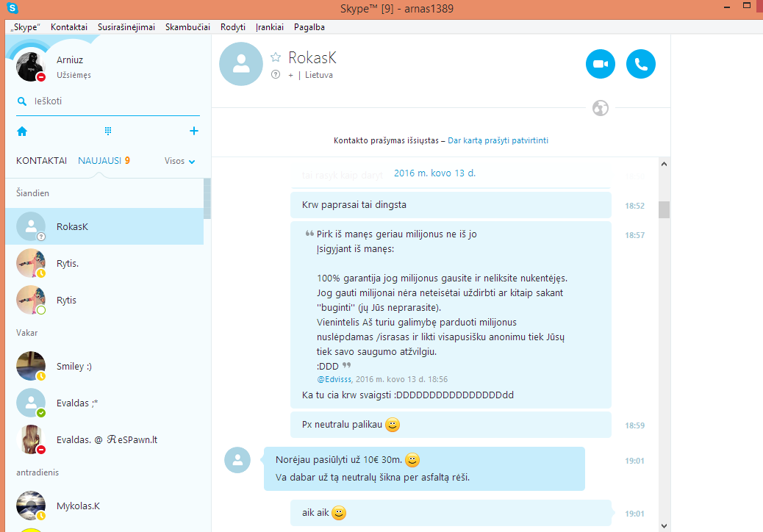The image size is (763, 532).
Task: Click the globe icon below call buttons
Action: pos(601,108)
